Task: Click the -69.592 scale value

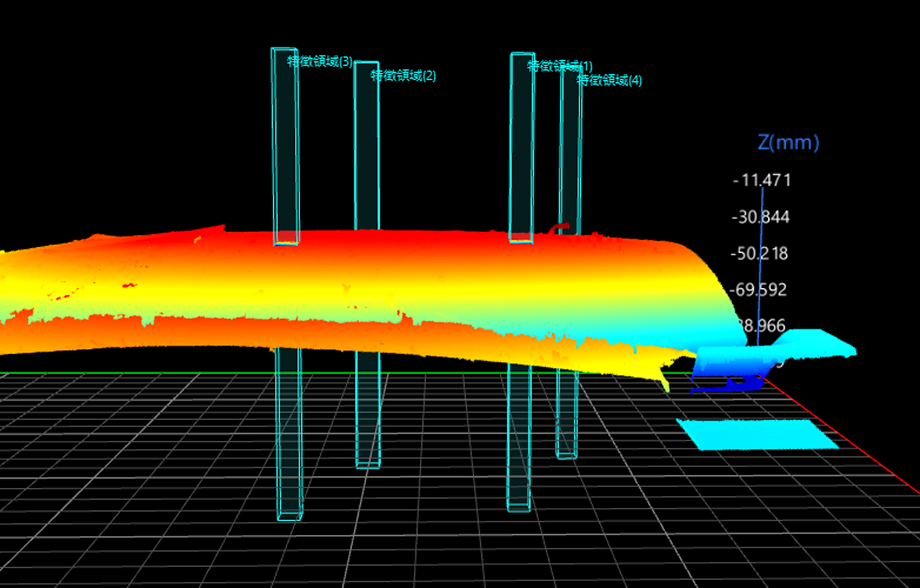Action: point(758,290)
